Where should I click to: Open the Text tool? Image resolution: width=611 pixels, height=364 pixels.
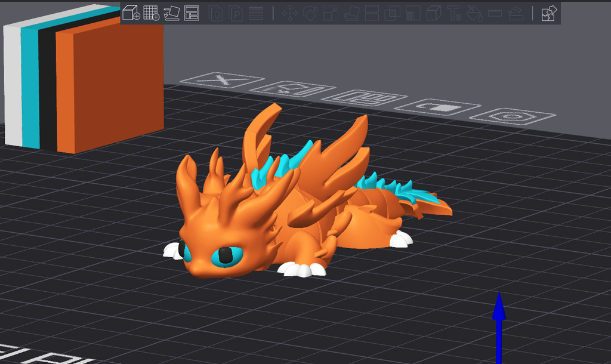(x=455, y=13)
